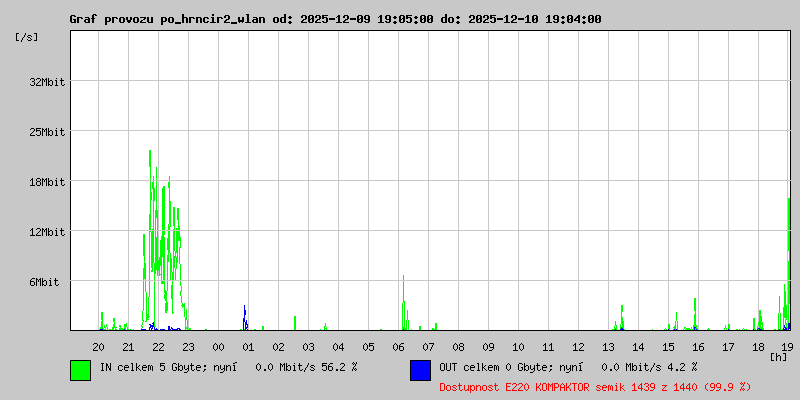This screenshot has height=400, width=800.
Task: Click the 25Mbit y-axis label
Action: pos(47,132)
